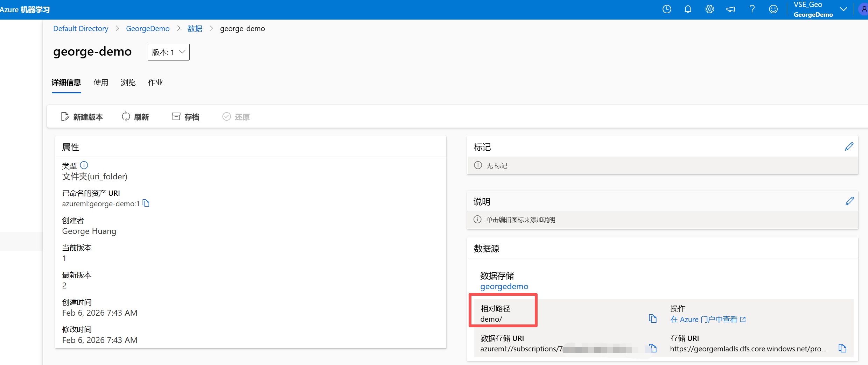
Task: Click the 单击编辑图标来添加说明 info icon
Action: (x=477, y=219)
